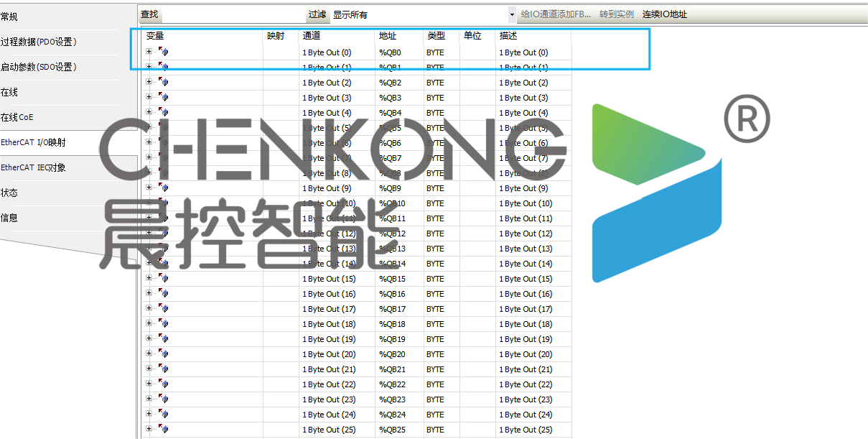This screenshot has height=439, width=868.
Task: Select the EtherCAT I/O映射 tab
Action: [x=69, y=142]
